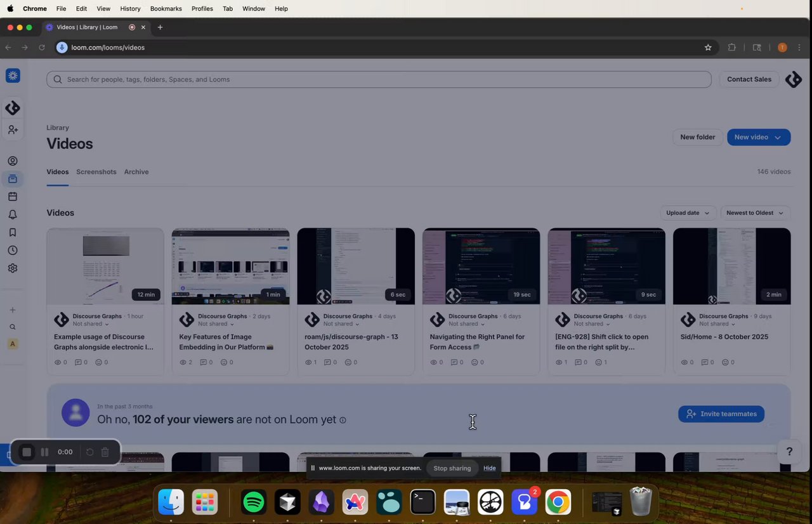Delete the recording with the trash icon
The height and width of the screenshot is (524, 812).
click(105, 452)
